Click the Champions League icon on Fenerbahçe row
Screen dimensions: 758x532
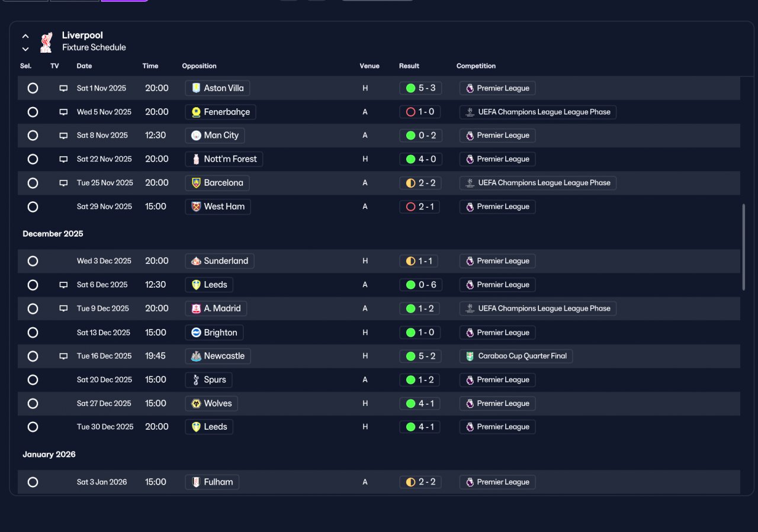coord(470,112)
